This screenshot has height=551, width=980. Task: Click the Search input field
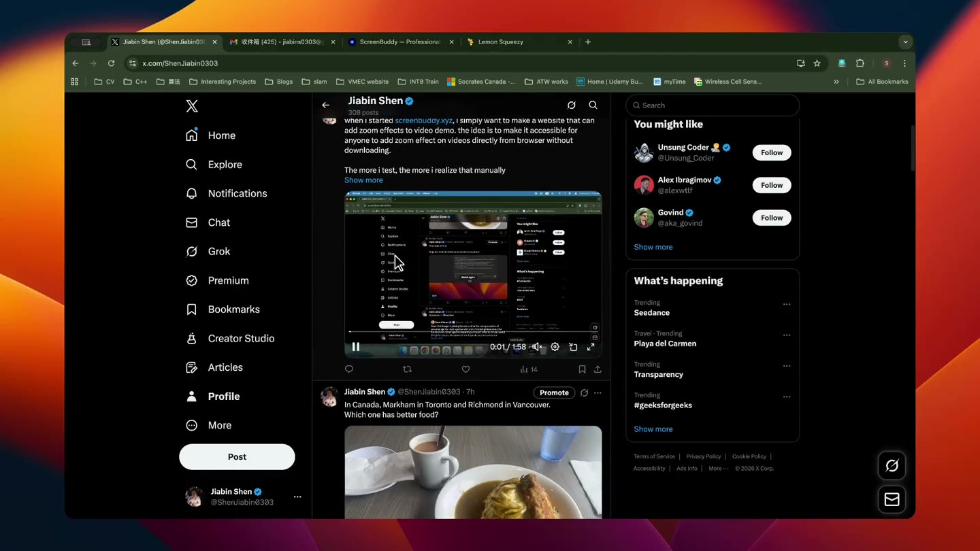coord(713,105)
